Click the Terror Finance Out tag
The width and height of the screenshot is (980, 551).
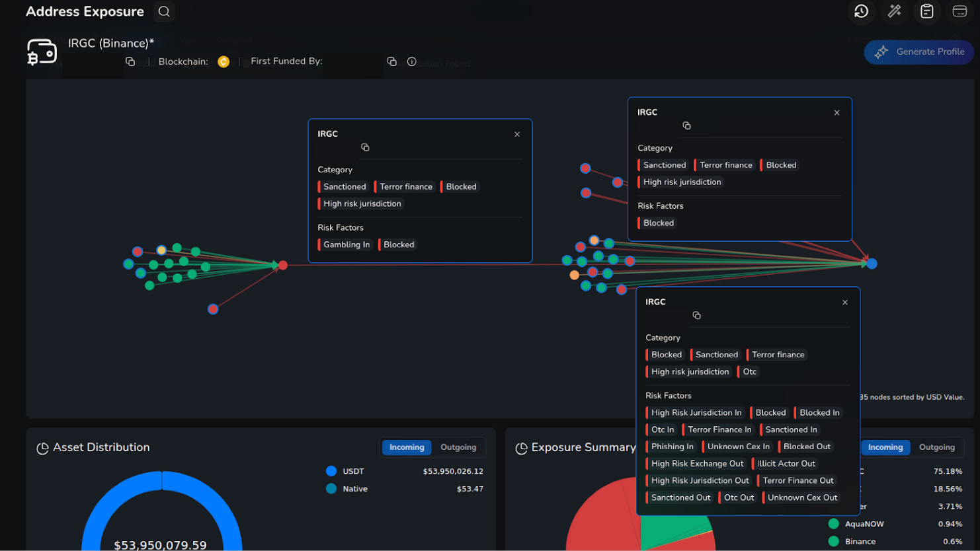[796, 480]
